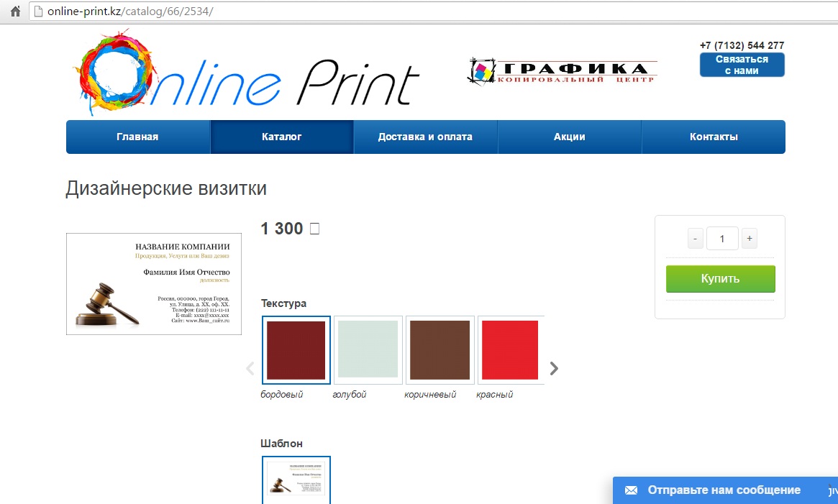Click the phone number +7 (7132) 544 277

point(742,45)
